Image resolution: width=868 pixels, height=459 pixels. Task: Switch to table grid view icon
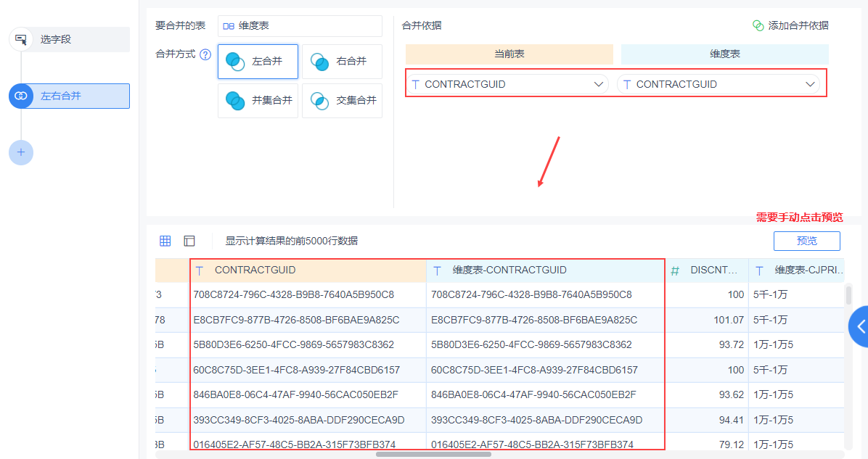tap(165, 241)
